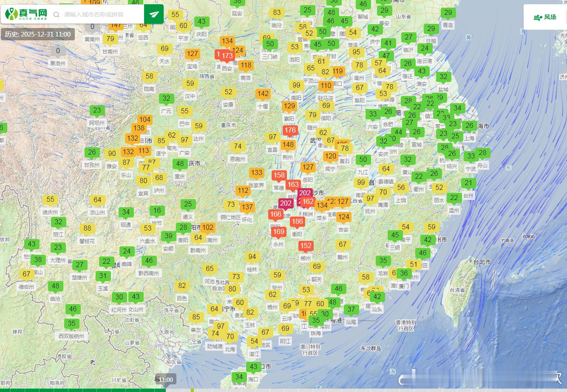Open the 152 AQI marker at 郴州
Image resolution: width=567 pixels, height=392 pixels.
[306, 246]
